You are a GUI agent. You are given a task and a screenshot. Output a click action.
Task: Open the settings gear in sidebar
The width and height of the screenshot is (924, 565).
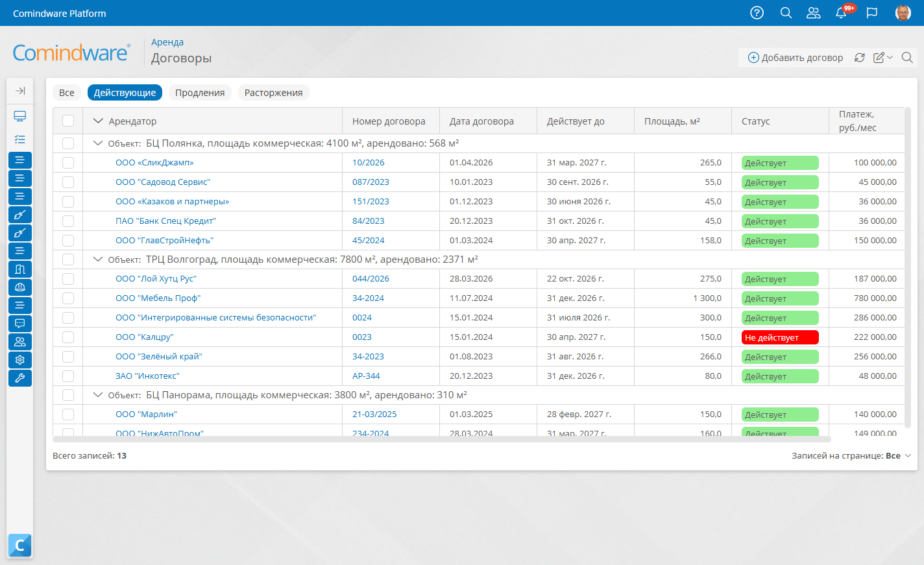click(20, 360)
